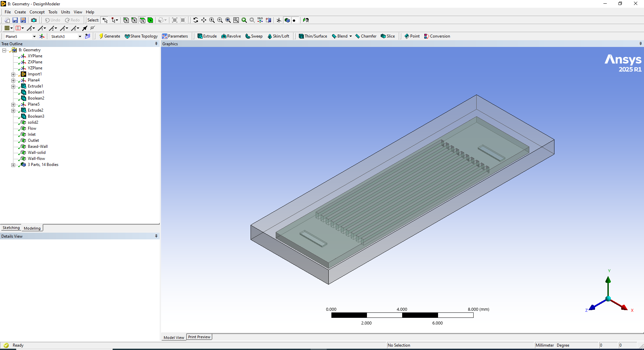Toggle display plane visibility
Viewport: 644px width, 350px height.
point(279,20)
